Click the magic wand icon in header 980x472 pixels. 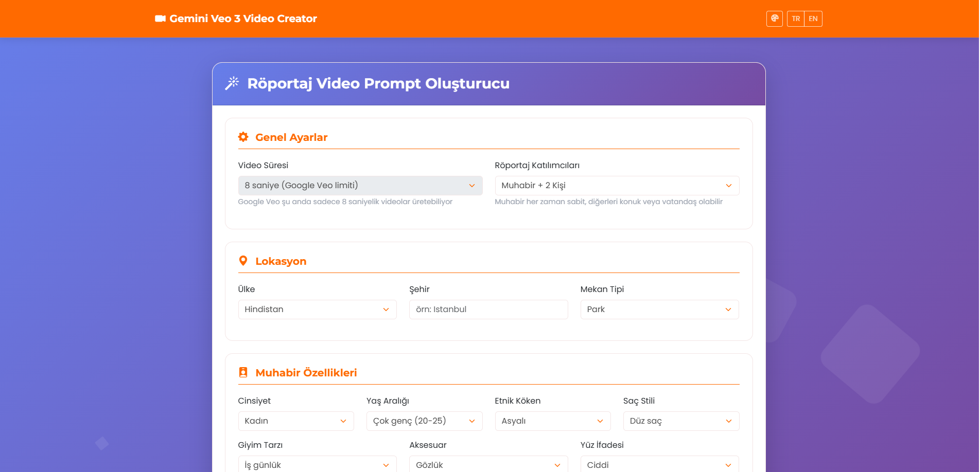click(x=232, y=83)
